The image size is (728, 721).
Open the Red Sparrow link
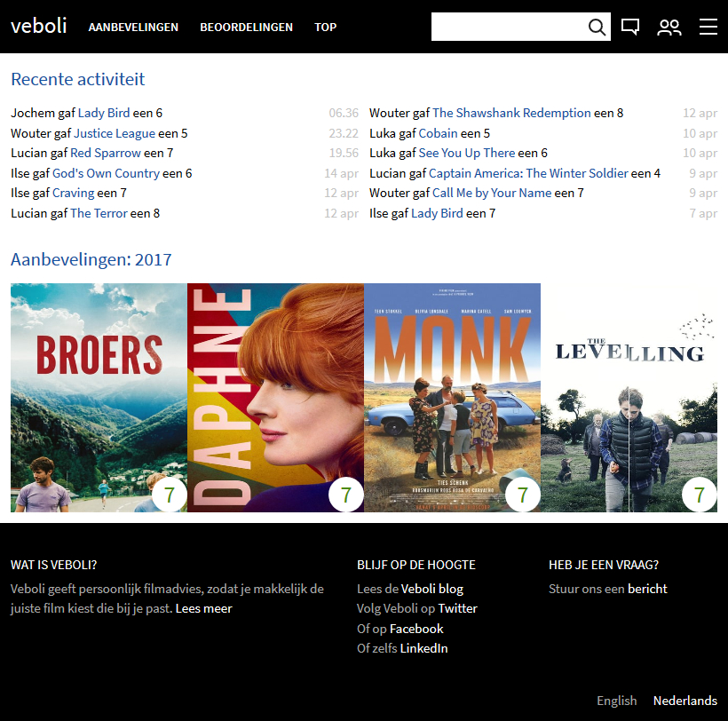106,154
